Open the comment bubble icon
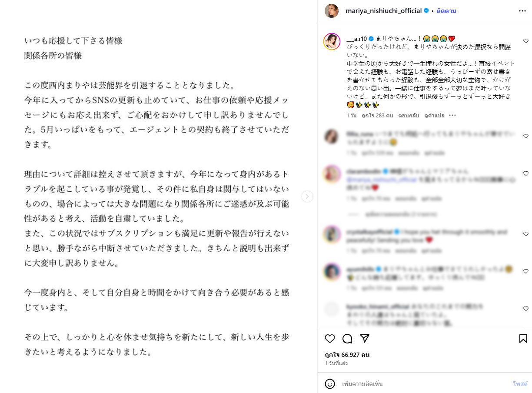The height and width of the screenshot is (393, 532). tap(347, 339)
